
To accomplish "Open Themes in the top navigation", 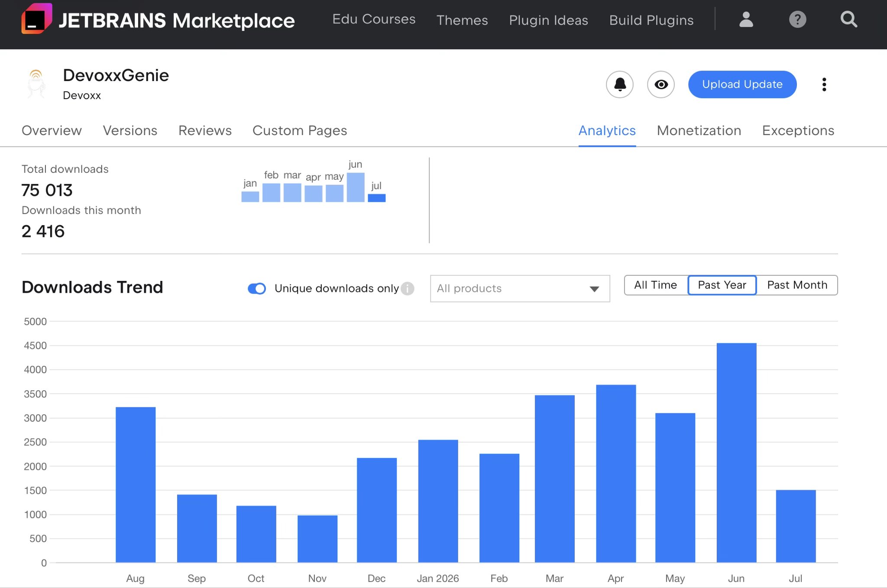I will click(462, 20).
